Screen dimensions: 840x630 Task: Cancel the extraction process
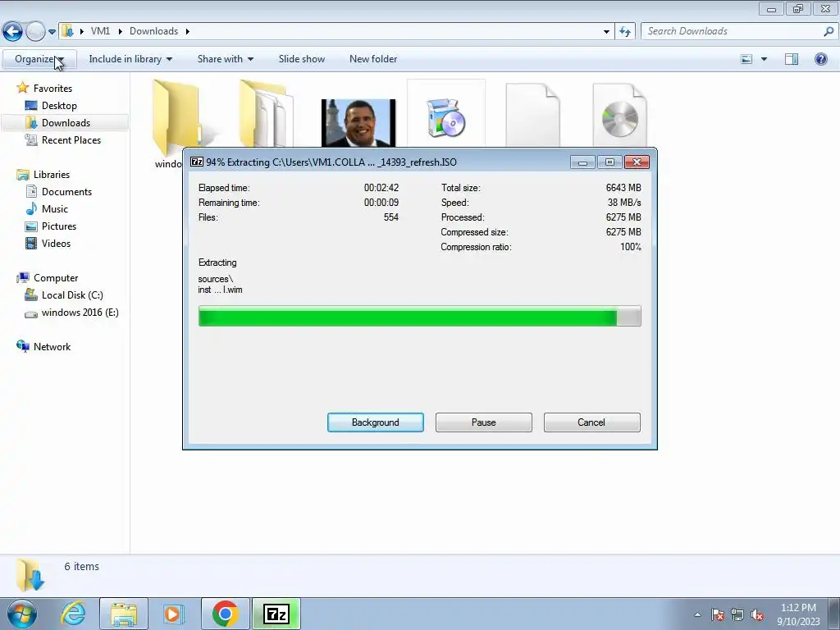(591, 422)
